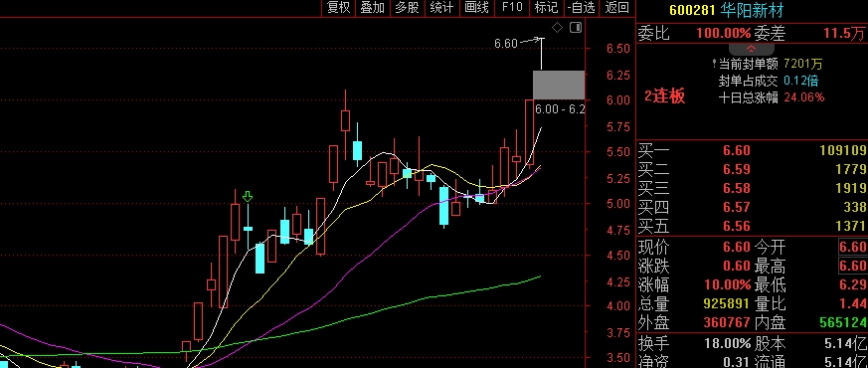The image size is (868, 368).
Task: Click the gray price range box
Action: point(559,85)
